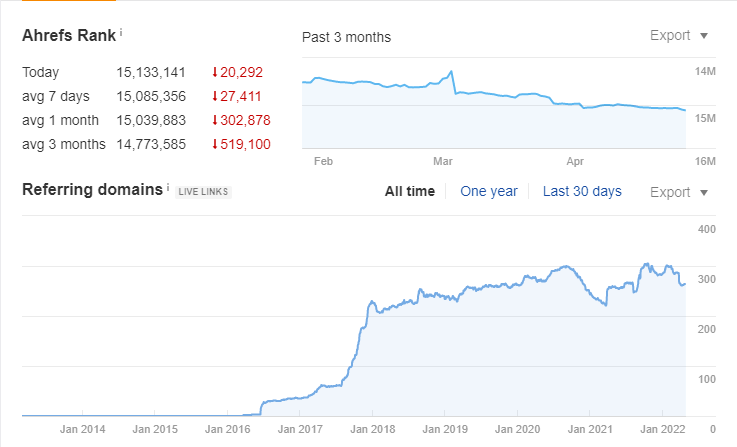The width and height of the screenshot is (737, 447).
Task: Click the red change value 302,878
Action: pos(245,120)
